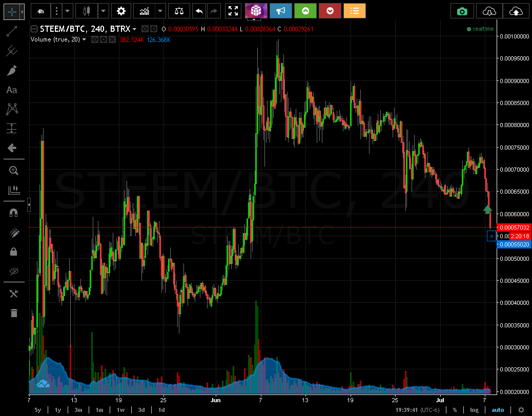The height and width of the screenshot is (416, 532).
Task: Toggle magnet snap mode
Action: [x=13, y=213]
